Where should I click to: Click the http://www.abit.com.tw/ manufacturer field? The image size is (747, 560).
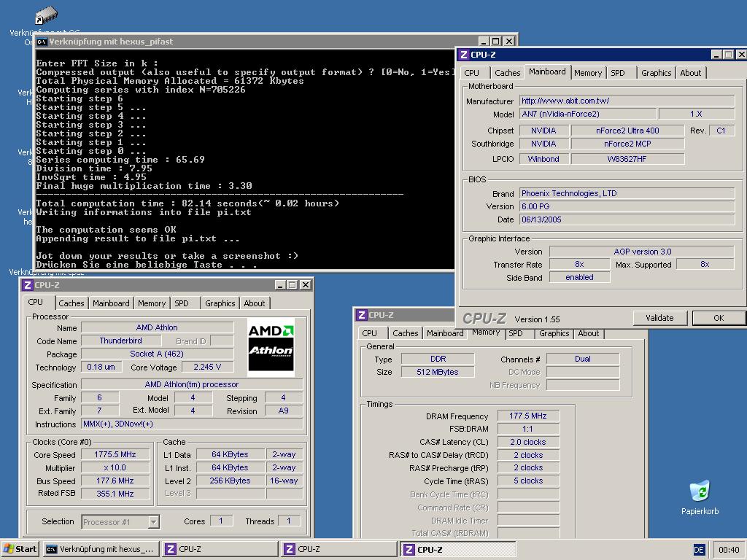pyautogui.click(x=627, y=101)
